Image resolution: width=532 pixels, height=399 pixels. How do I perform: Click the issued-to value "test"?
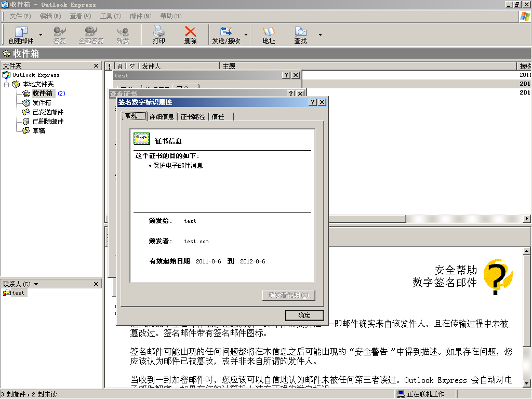click(190, 221)
